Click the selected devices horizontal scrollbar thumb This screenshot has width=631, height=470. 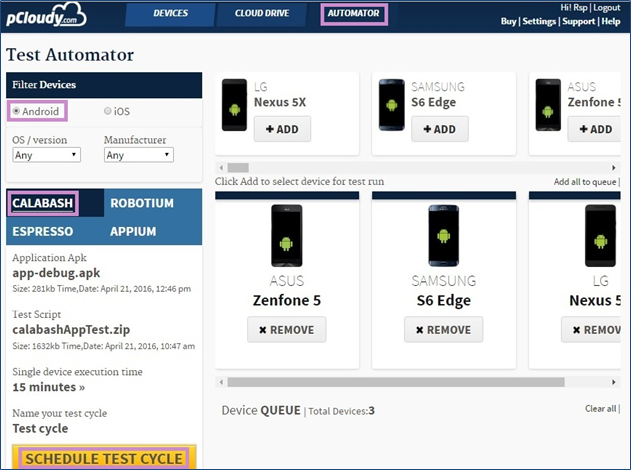pos(396,382)
